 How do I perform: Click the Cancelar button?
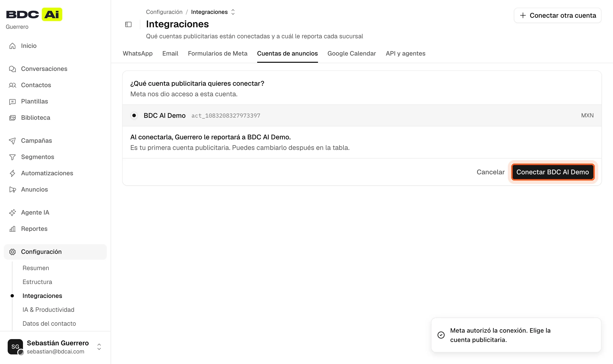pos(490,172)
